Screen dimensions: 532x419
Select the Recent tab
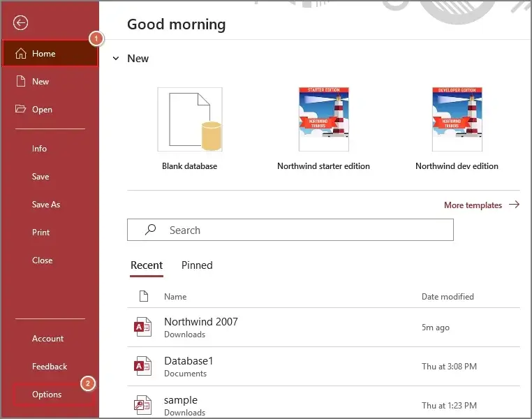pyautogui.click(x=147, y=265)
